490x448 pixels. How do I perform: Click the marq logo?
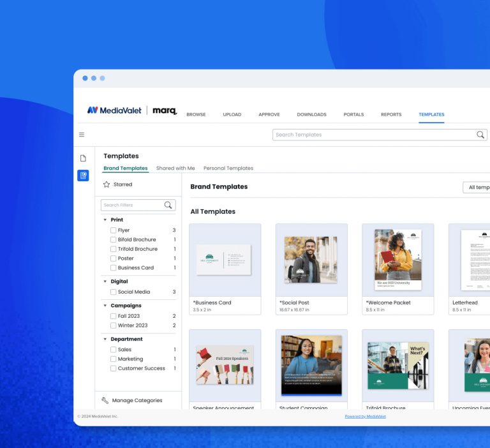(165, 110)
